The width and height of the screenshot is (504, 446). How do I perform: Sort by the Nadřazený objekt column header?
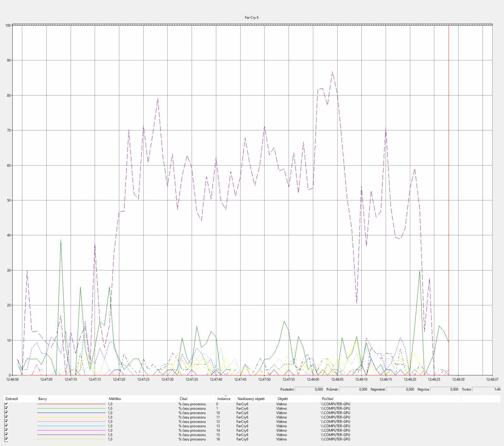tap(256, 399)
